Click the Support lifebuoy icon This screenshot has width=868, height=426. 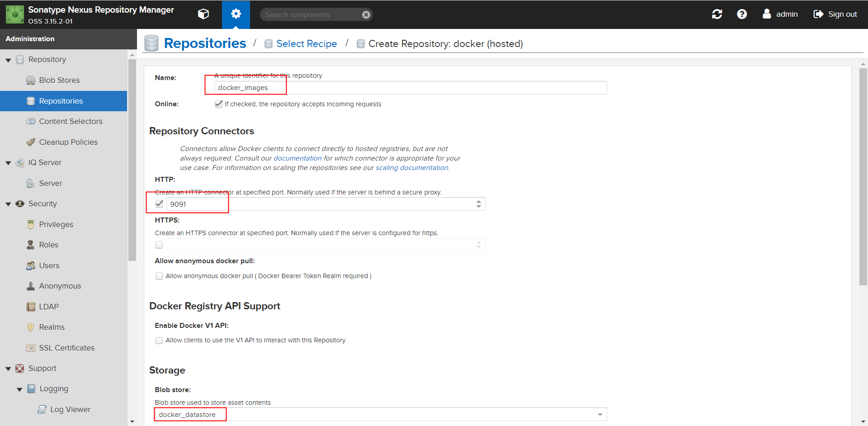point(20,368)
